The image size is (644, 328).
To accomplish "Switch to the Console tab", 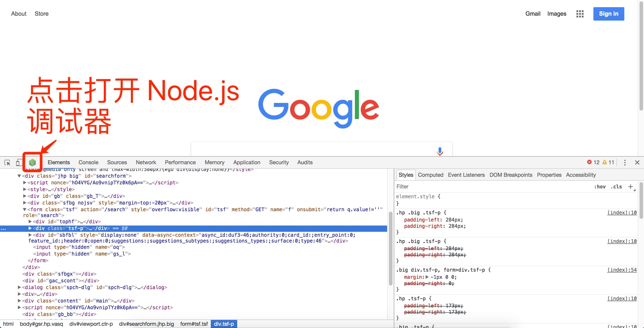I will (x=88, y=162).
